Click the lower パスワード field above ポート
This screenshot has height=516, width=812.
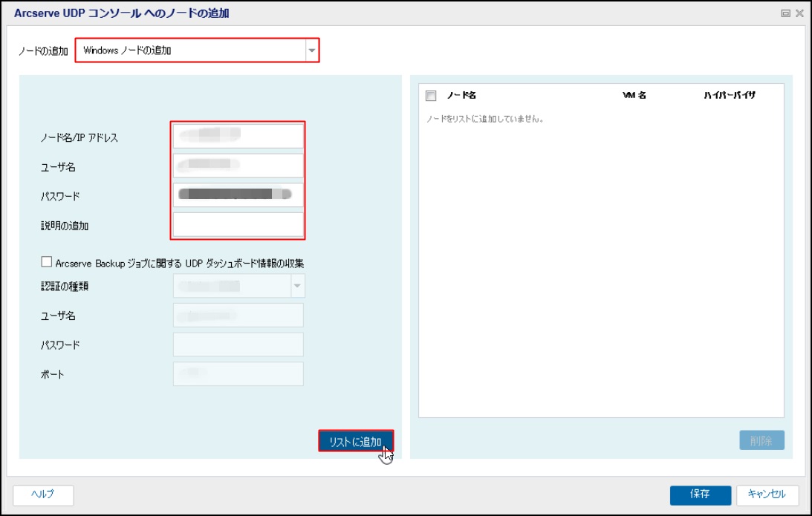pos(238,344)
